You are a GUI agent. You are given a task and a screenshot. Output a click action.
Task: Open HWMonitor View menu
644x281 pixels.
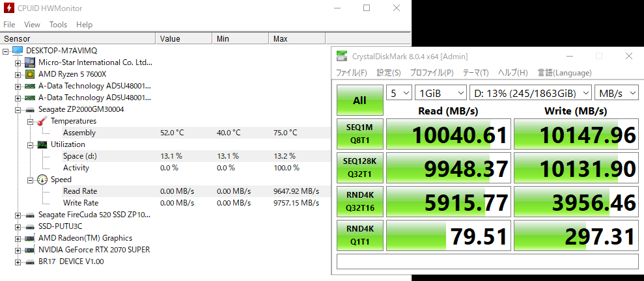[x=32, y=25]
